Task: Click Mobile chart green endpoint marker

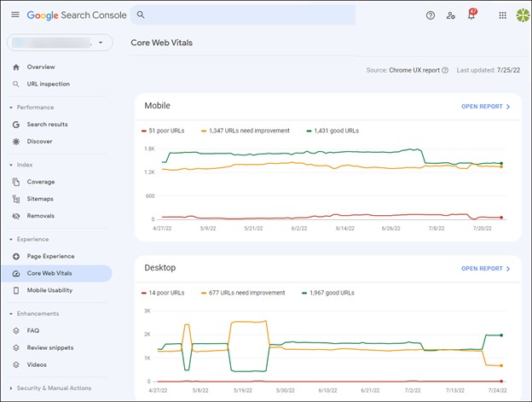Action: [x=501, y=163]
